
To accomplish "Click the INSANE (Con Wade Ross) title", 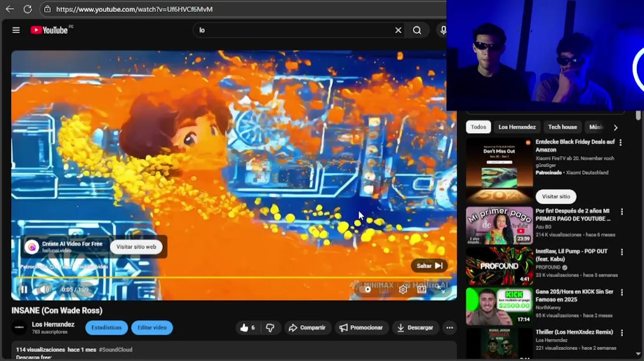I will 57,310.
